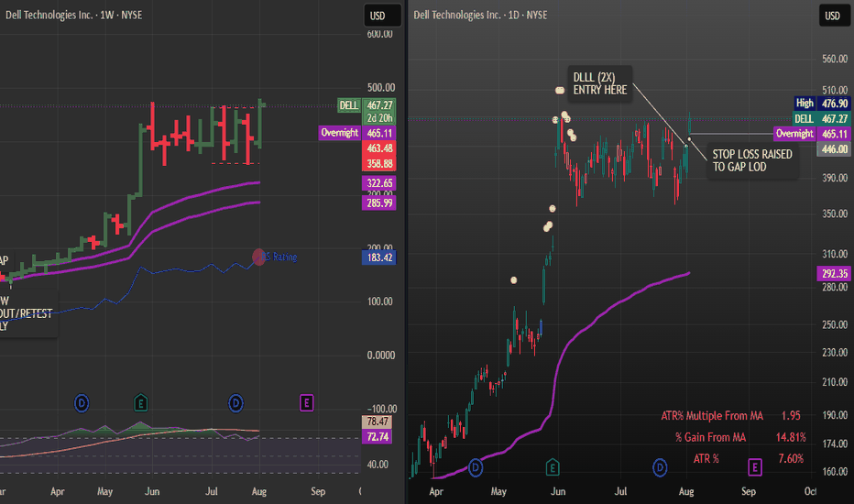Click the 'ATR %' table label
The height and width of the screenshot is (504, 854).
(706, 459)
